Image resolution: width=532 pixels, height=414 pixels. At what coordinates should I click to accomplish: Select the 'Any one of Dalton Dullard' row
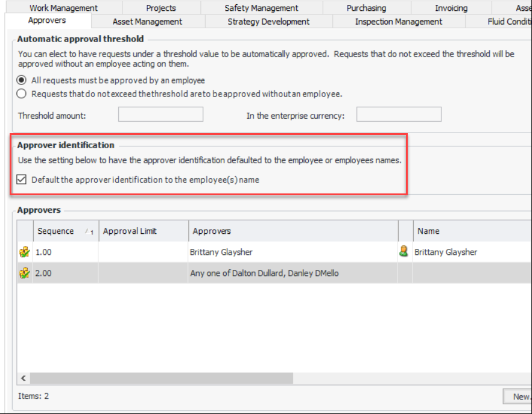pyautogui.click(x=264, y=274)
